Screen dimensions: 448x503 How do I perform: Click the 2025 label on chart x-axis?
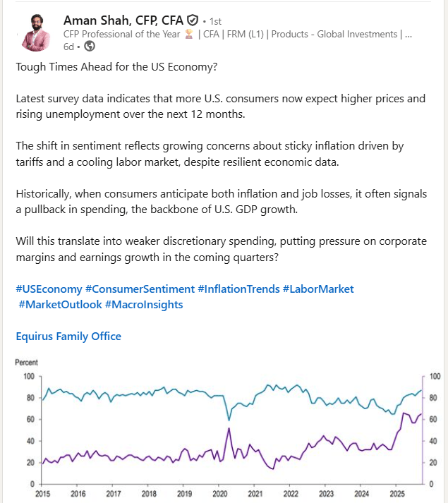(x=399, y=494)
